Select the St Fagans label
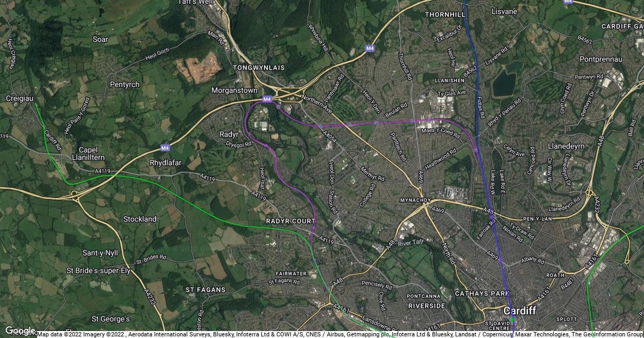Viewport: 644px width, 338px height. point(206,290)
